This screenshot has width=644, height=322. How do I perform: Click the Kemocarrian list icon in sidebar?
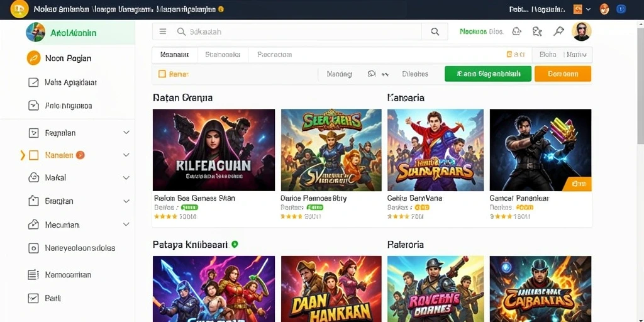[x=33, y=275]
